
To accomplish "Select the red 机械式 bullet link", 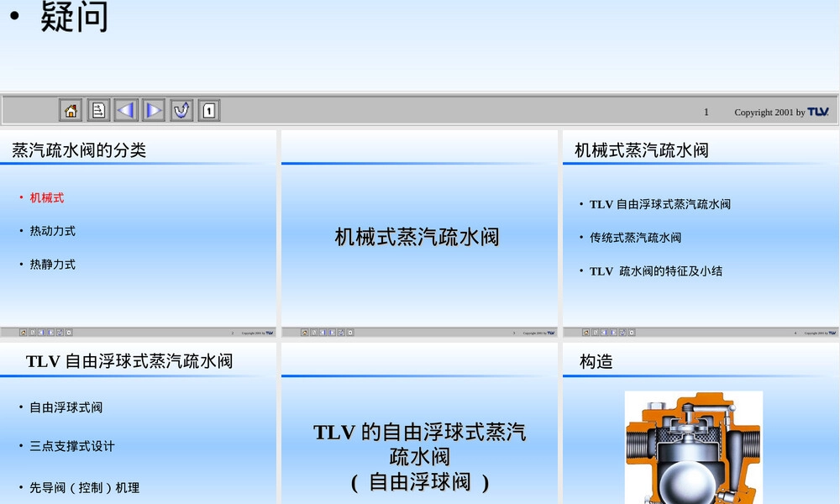I will point(46,197).
